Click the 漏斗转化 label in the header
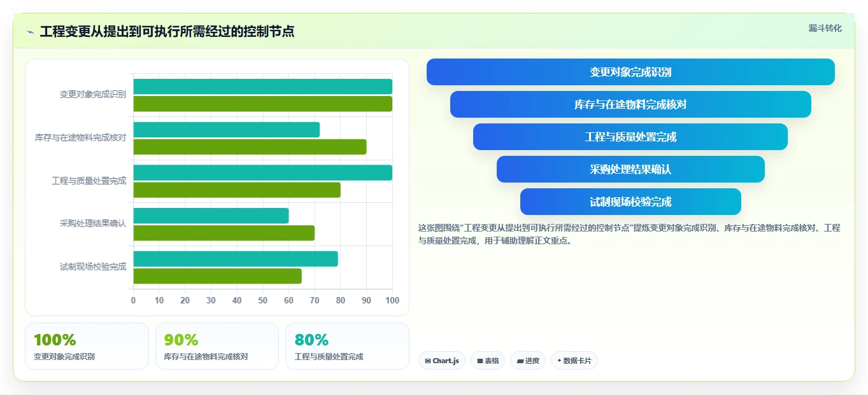The image size is (868, 395). coord(825,28)
